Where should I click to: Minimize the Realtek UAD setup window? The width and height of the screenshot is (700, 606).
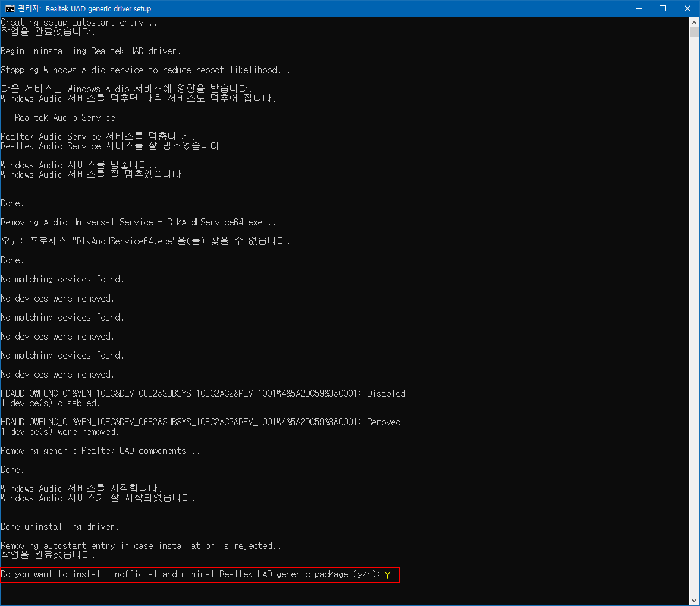point(638,8)
